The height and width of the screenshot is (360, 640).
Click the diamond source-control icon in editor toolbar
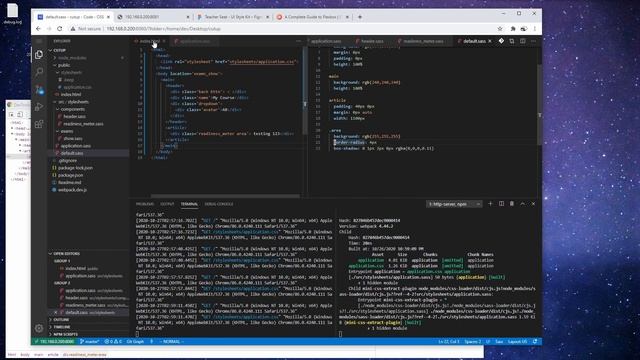click(501, 41)
